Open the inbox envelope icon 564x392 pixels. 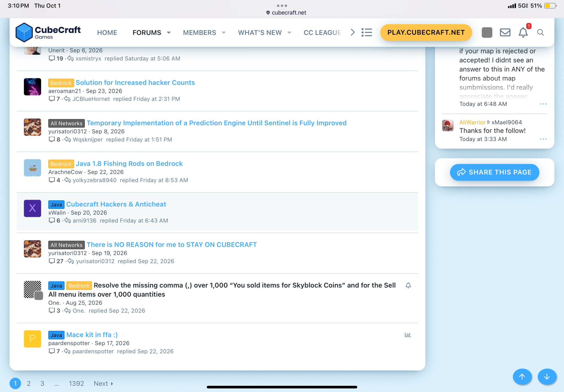tap(505, 32)
